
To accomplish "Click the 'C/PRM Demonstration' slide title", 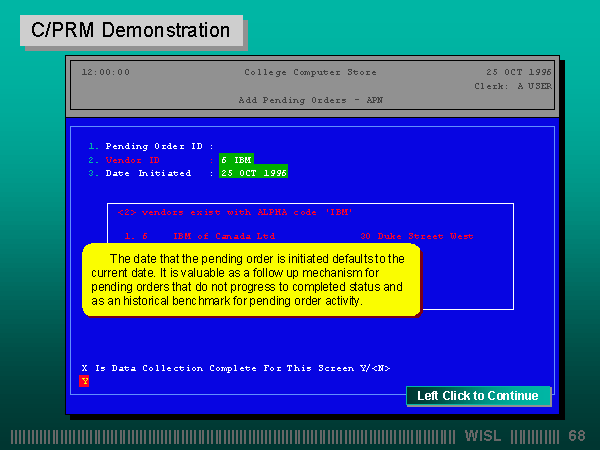I will (131, 30).
